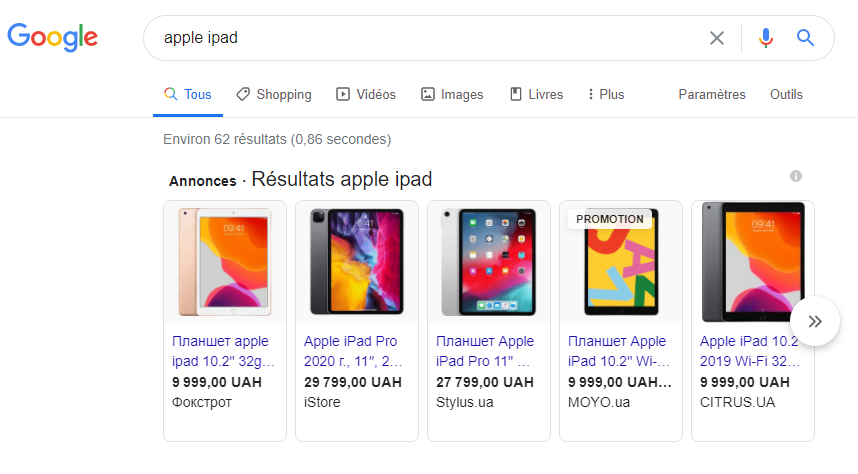Expand the Outils search tools

point(786,94)
